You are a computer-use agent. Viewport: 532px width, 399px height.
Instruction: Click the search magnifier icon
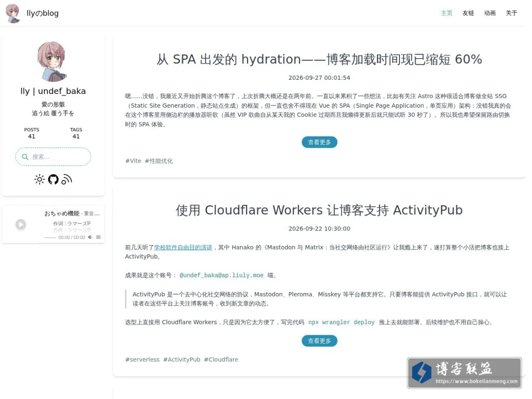(x=25, y=157)
